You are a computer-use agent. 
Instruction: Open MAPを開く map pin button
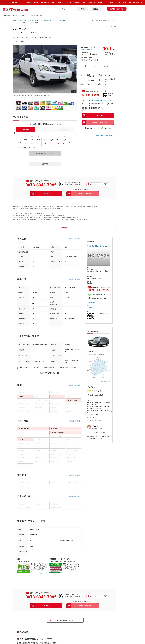coord(89,128)
